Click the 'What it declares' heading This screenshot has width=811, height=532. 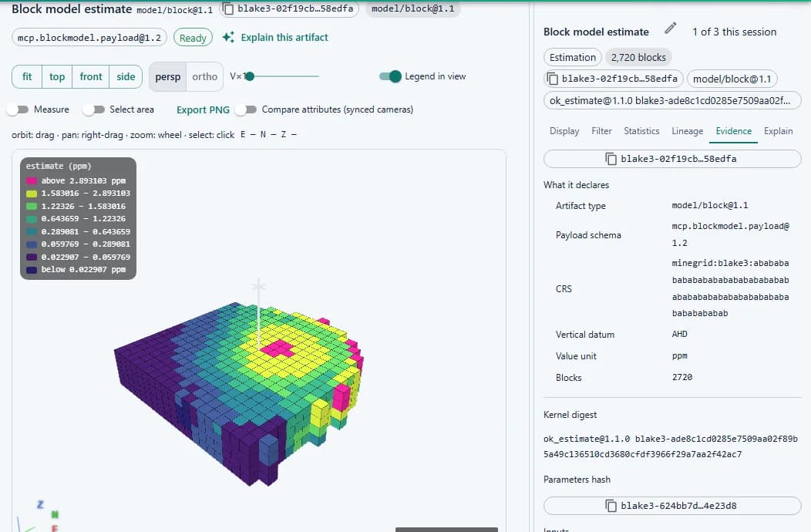(576, 185)
